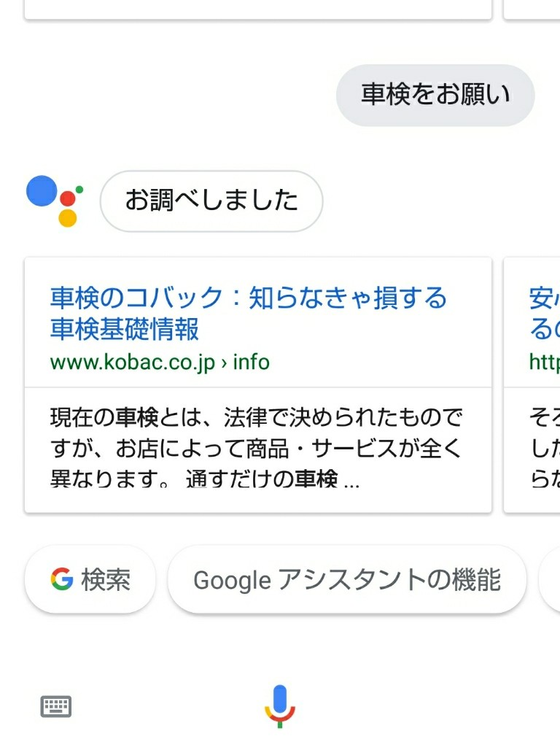Select the Google アシスタントの機能 chip
This screenshot has height=747, width=560.
point(347,579)
